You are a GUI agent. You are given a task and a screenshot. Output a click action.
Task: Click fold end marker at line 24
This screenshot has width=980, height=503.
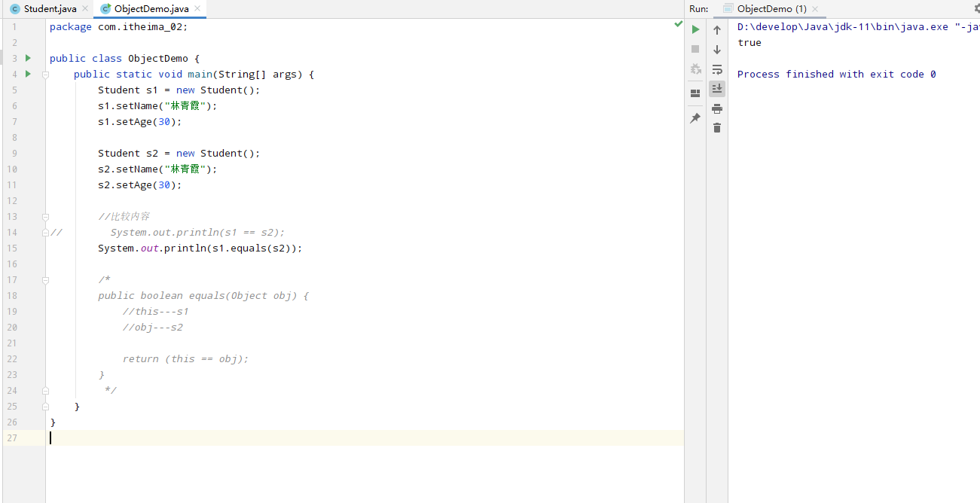[x=46, y=391]
